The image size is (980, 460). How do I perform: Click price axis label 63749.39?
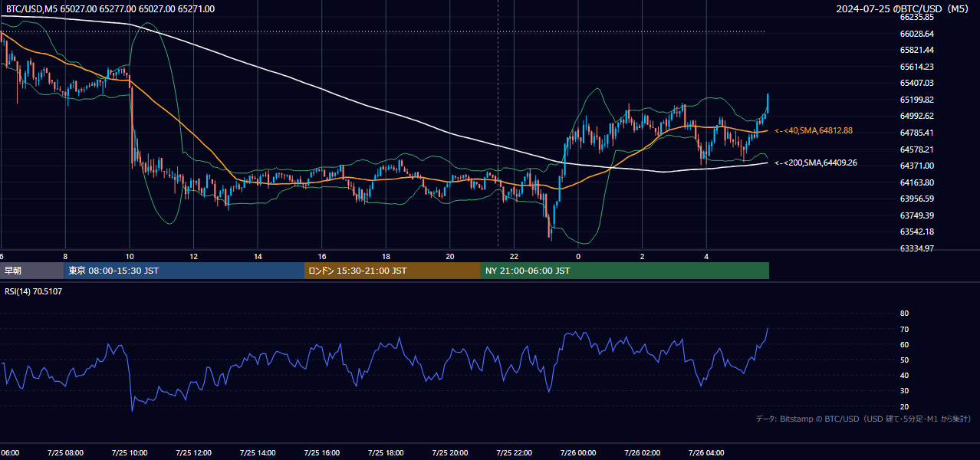pos(917,215)
